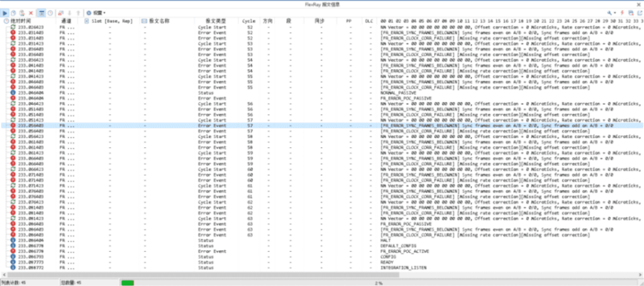The width and height of the screenshot is (644, 286).
Task: Click the blue play/start button
Action: 6,13
